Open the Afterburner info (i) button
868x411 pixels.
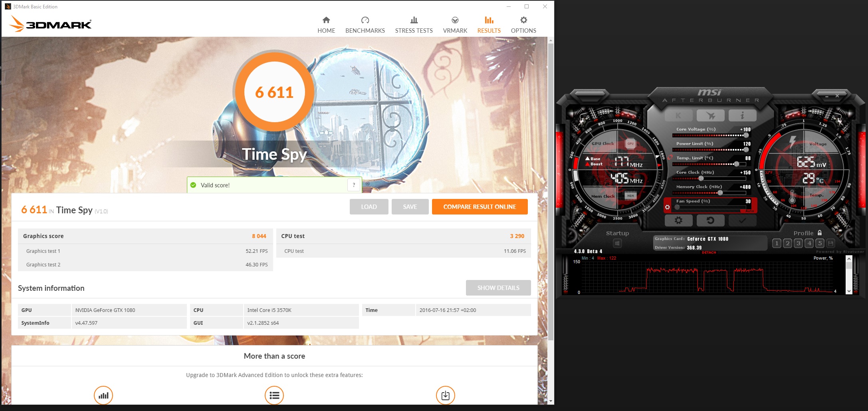(x=742, y=115)
